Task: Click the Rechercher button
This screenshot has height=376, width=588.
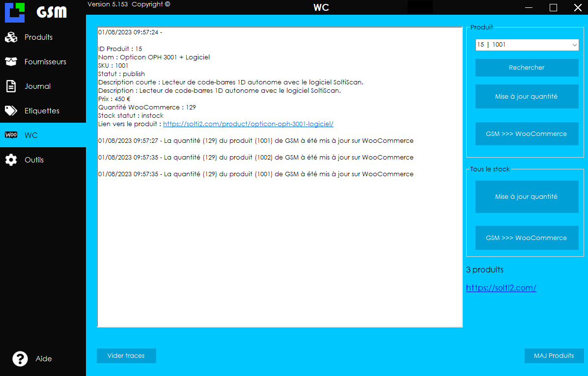Action: click(527, 67)
